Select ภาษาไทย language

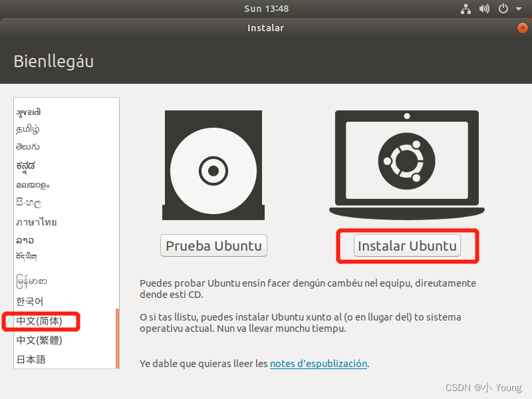point(37,222)
